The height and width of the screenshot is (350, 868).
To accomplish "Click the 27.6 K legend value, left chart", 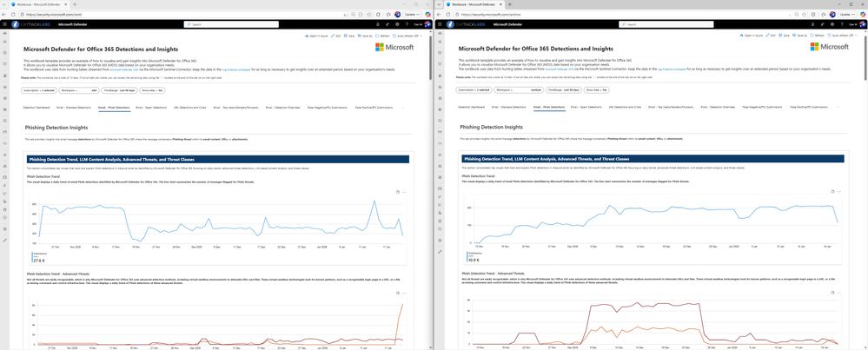I will pyautogui.click(x=38, y=259).
